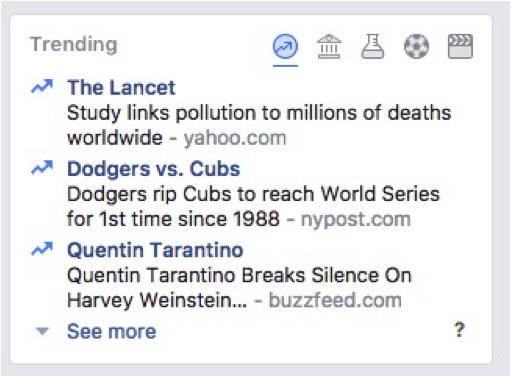Open The Lancet trending topic
The height and width of the screenshot is (377, 511).
point(121,88)
